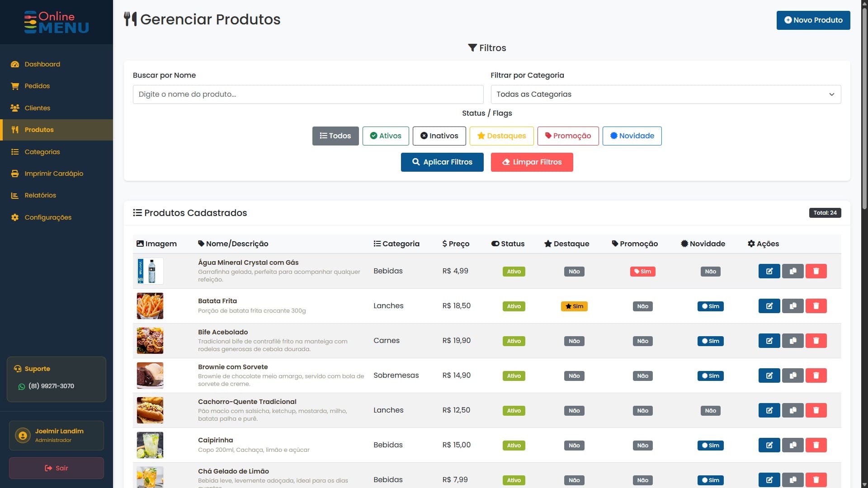Open Relatórios from the sidebar
The width and height of the screenshot is (868, 488).
click(x=40, y=195)
